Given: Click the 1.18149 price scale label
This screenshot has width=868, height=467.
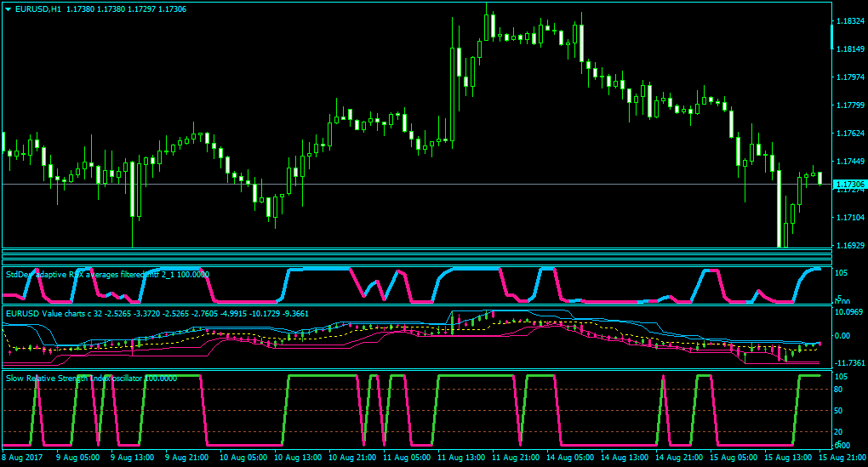Looking at the screenshot, I should click(x=850, y=49).
